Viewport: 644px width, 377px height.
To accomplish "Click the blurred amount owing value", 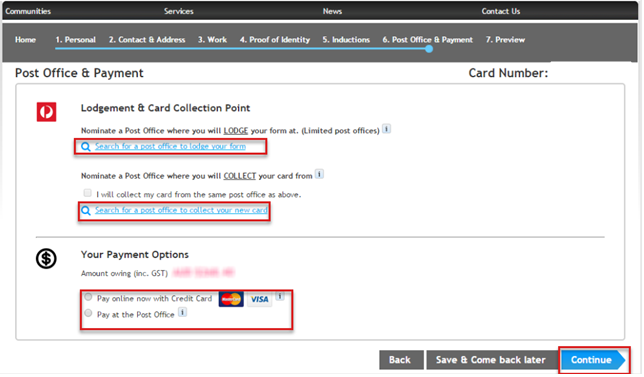I will tap(203, 272).
